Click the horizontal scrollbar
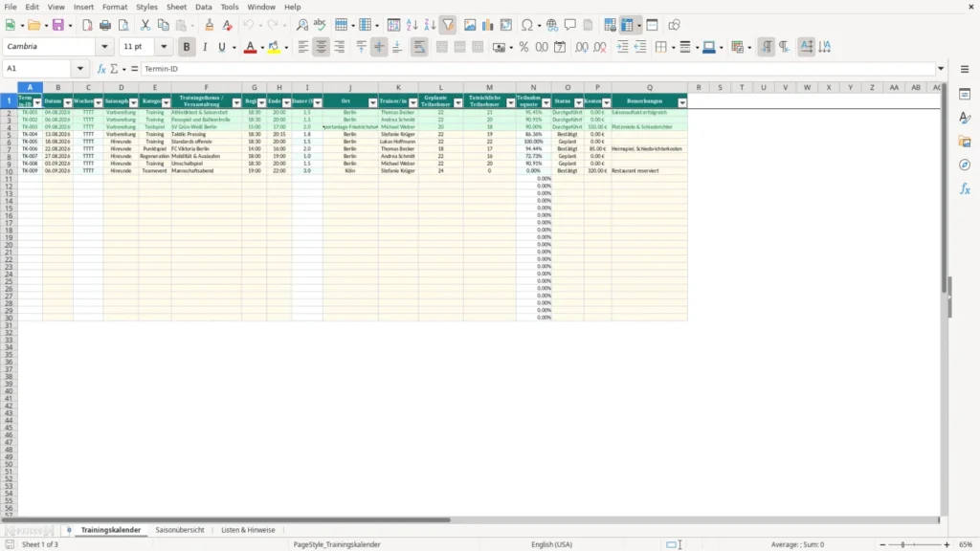This screenshot has height=551, width=980. pyautogui.click(x=225, y=519)
